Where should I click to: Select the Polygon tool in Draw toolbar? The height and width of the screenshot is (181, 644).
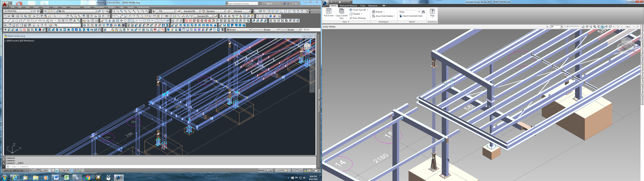[17, 21]
